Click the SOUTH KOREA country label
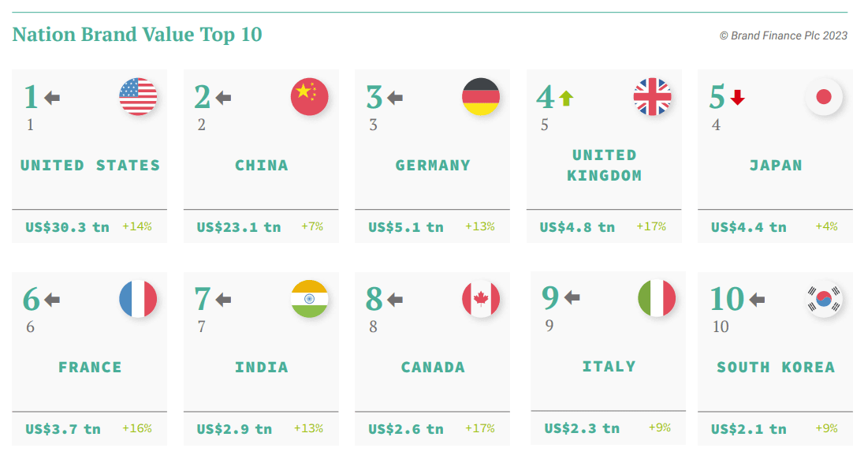Viewport: 868px width, 463px height. click(775, 368)
